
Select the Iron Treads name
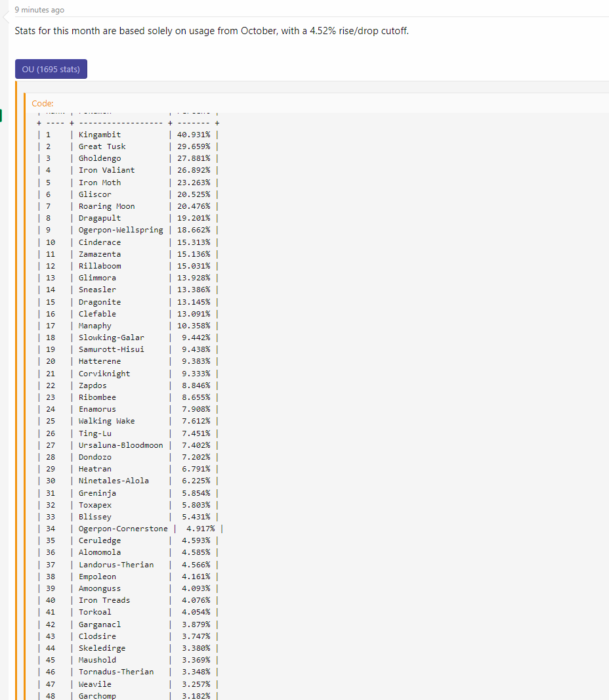click(104, 600)
